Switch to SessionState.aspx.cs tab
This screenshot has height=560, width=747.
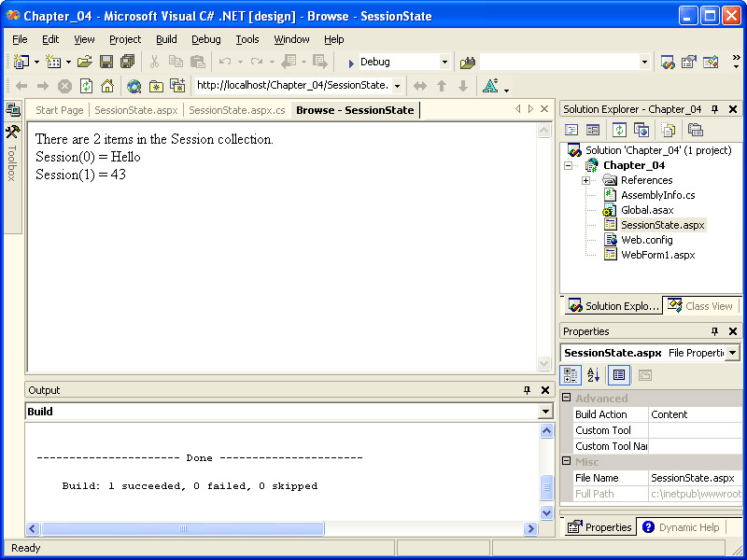236,110
